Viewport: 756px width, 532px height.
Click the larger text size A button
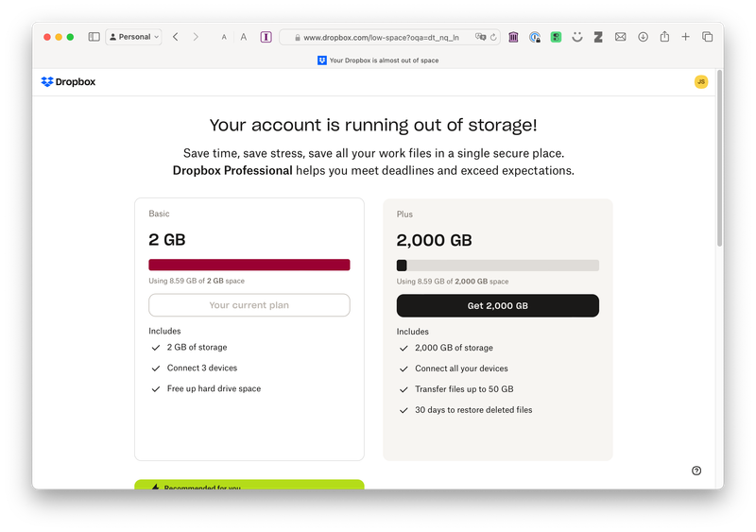[243, 37]
